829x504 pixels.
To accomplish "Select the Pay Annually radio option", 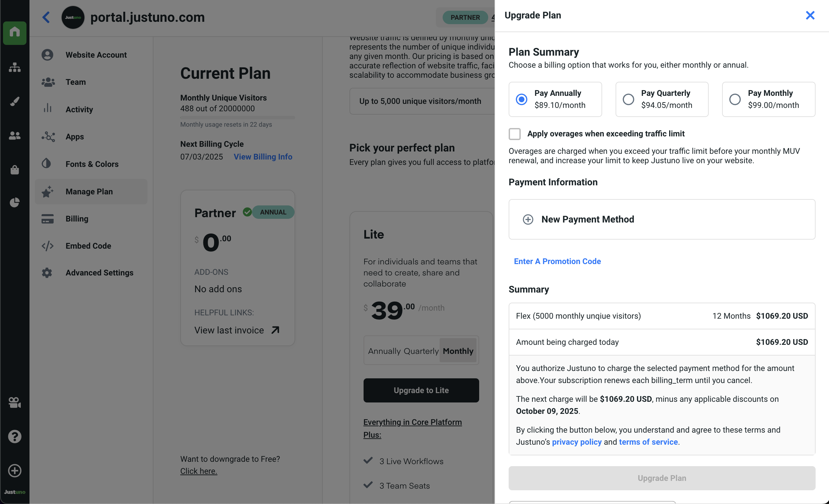I will [x=521, y=100].
